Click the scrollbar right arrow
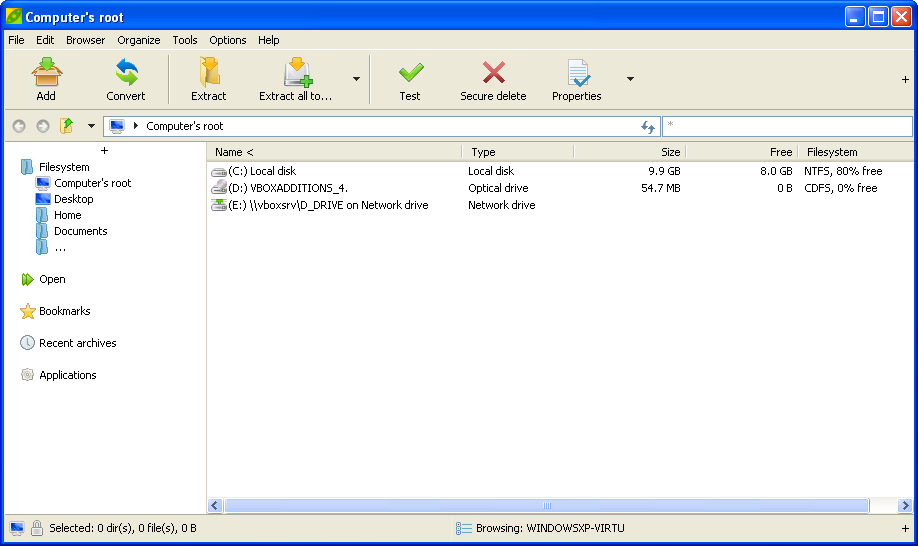Screen dimensions: 918x546 (x=905, y=505)
